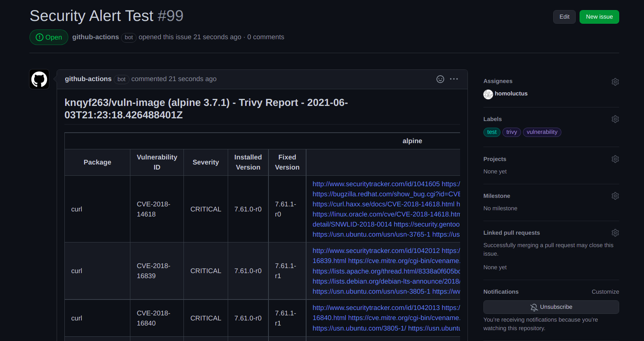Click the Labels heading
644x341 pixels.
[493, 119]
